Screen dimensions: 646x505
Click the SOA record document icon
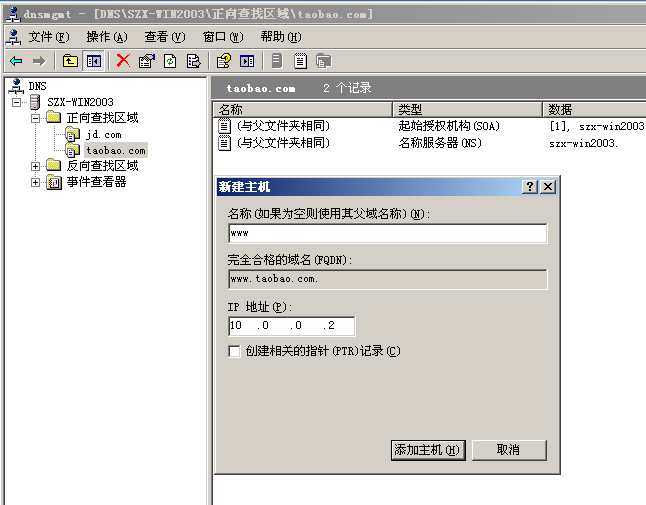click(224, 126)
